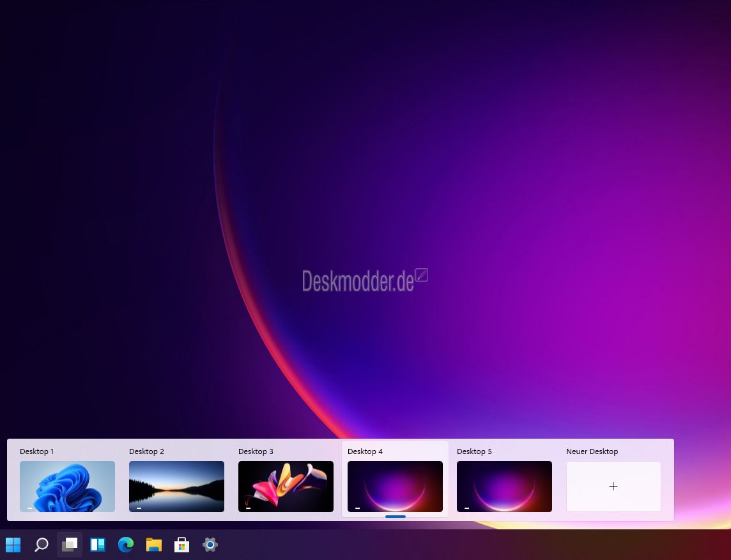Switch to Desktop 1 thumbnail

tap(67, 487)
